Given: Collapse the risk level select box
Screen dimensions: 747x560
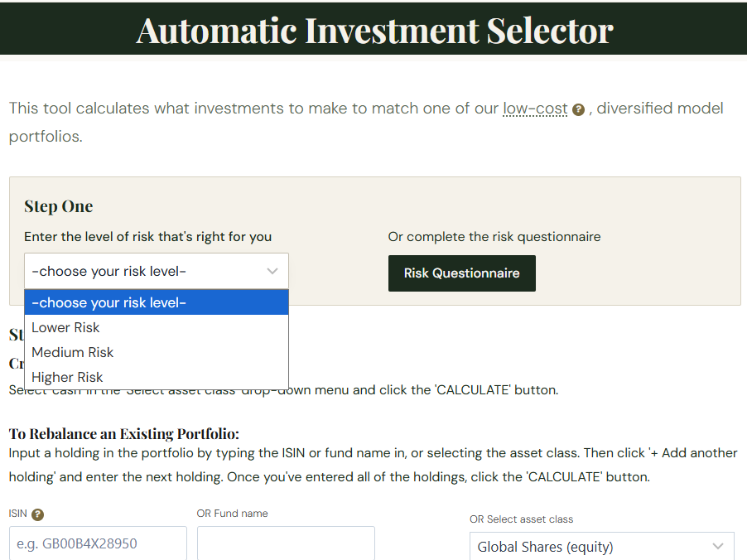Looking at the screenshot, I should pos(157,271).
